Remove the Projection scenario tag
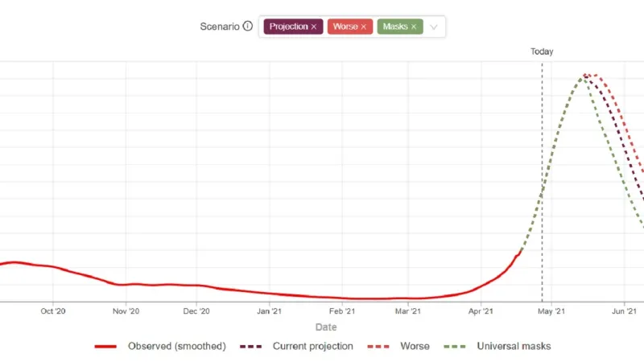Viewport: 644px width, 362px height. pos(314,27)
